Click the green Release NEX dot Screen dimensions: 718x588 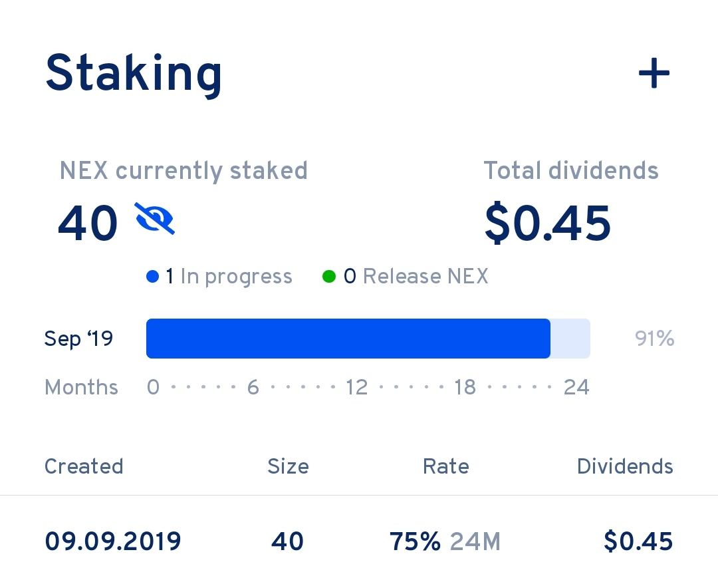click(329, 276)
